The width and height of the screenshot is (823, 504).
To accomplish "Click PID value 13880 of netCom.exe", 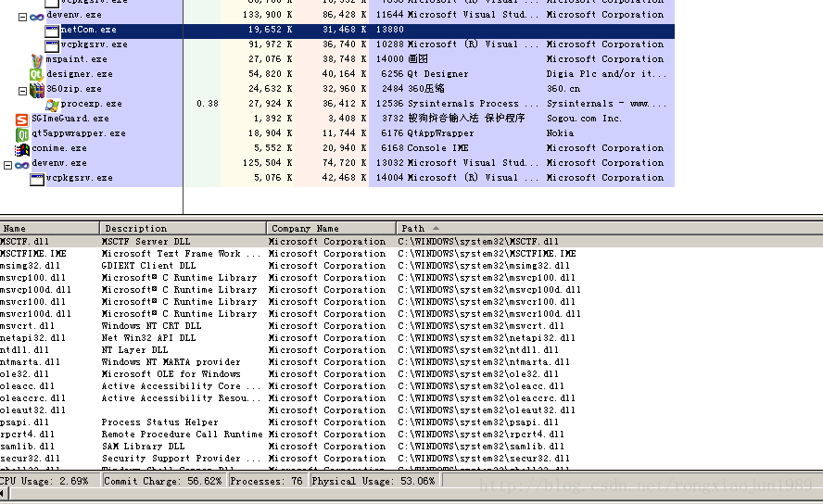I will coord(390,30).
